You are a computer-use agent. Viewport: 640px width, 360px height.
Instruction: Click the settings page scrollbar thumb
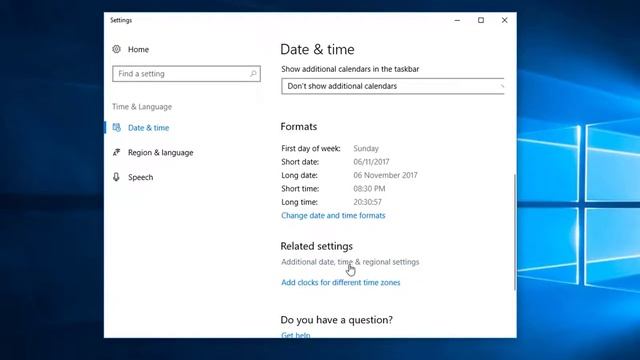(x=515, y=232)
